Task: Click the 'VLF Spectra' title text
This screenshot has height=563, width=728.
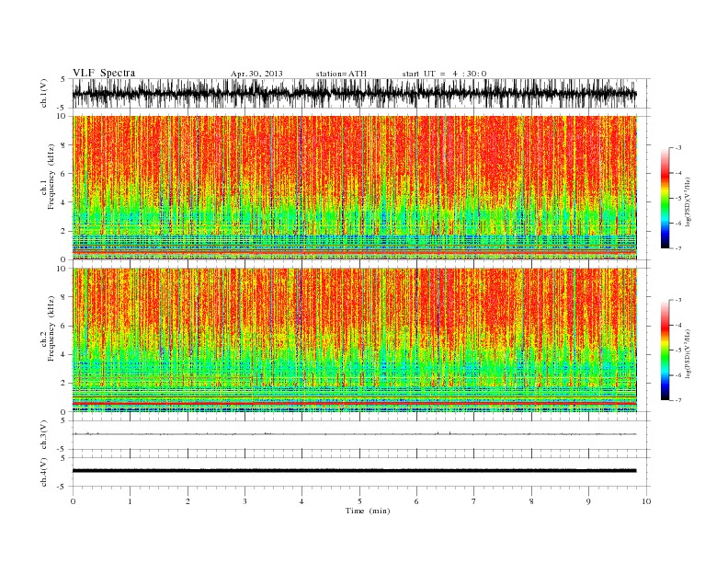Action: click(x=104, y=73)
